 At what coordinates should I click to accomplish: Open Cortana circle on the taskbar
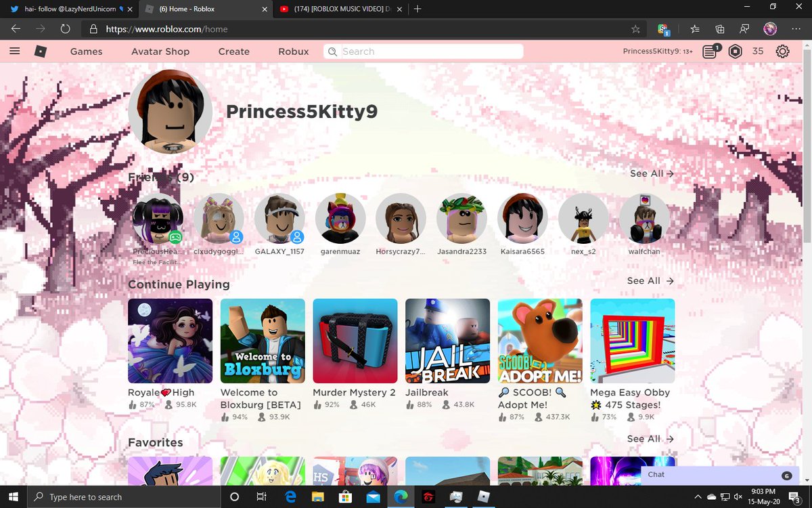click(235, 496)
